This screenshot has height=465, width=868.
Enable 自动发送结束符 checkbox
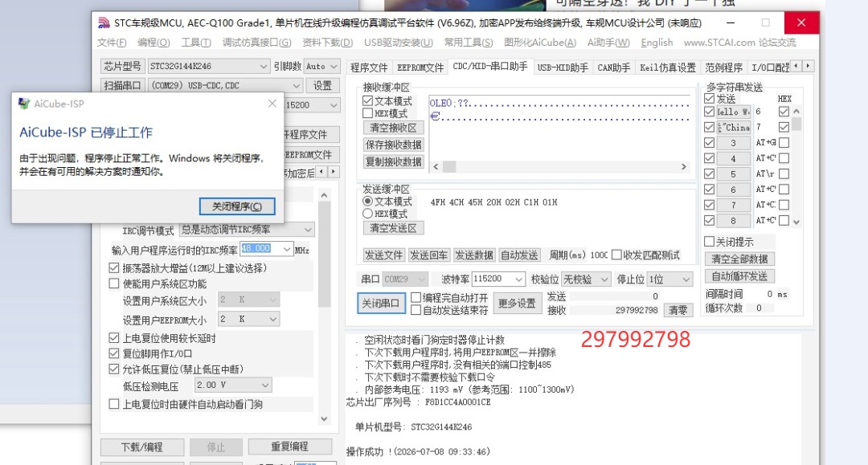416,310
